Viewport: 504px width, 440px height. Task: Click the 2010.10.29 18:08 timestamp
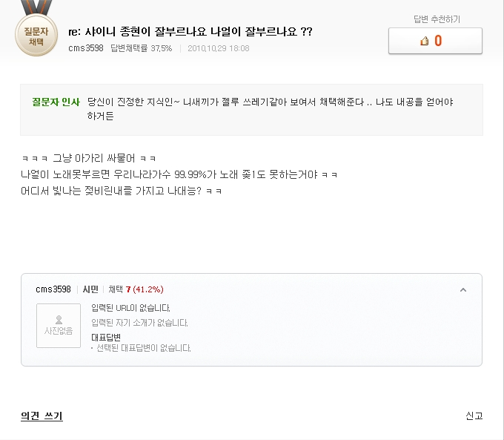[x=219, y=48]
